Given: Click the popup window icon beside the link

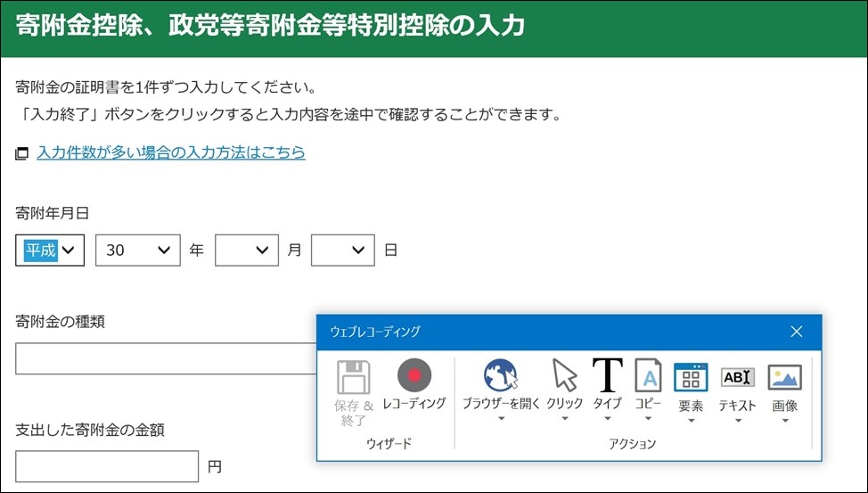Looking at the screenshot, I should [21, 153].
